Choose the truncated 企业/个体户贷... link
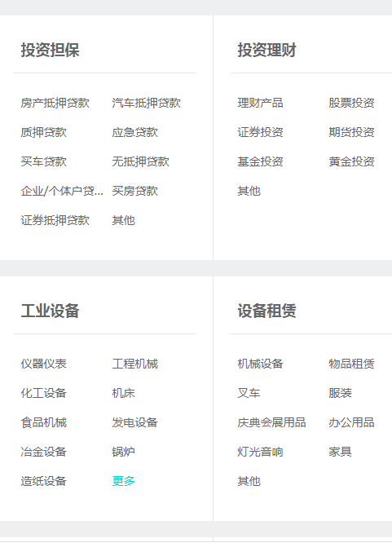The height and width of the screenshot is (543, 392). [62, 191]
